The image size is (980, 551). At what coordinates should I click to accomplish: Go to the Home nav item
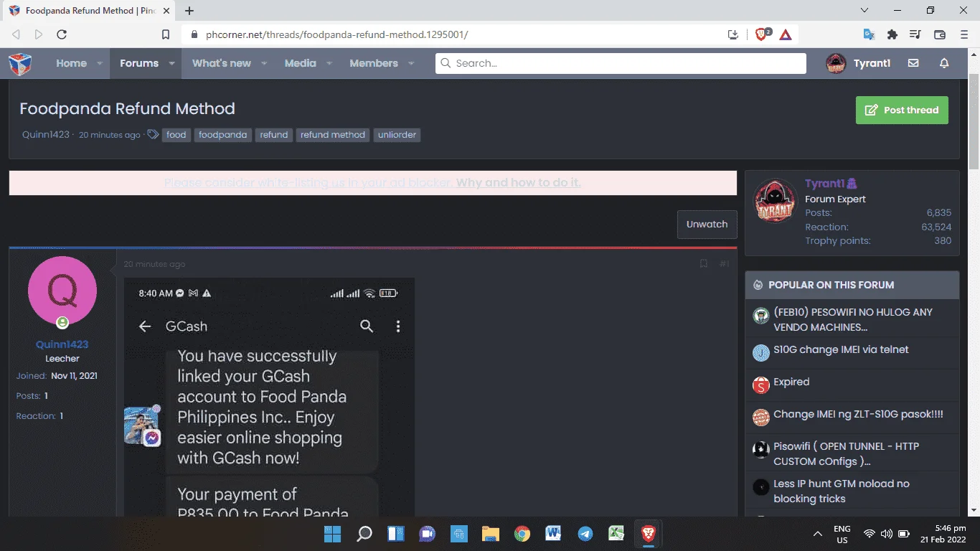point(71,63)
